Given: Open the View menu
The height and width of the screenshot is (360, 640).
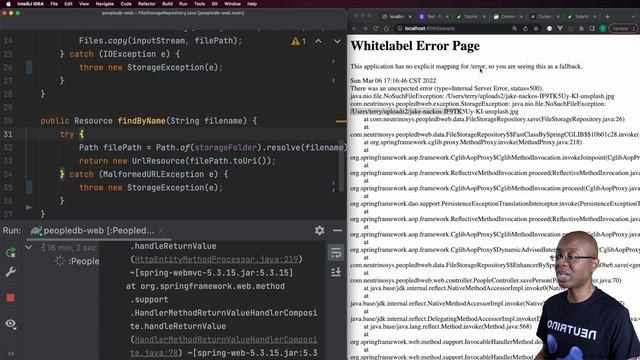Looking at the screenshot, I should pos(84,4).
